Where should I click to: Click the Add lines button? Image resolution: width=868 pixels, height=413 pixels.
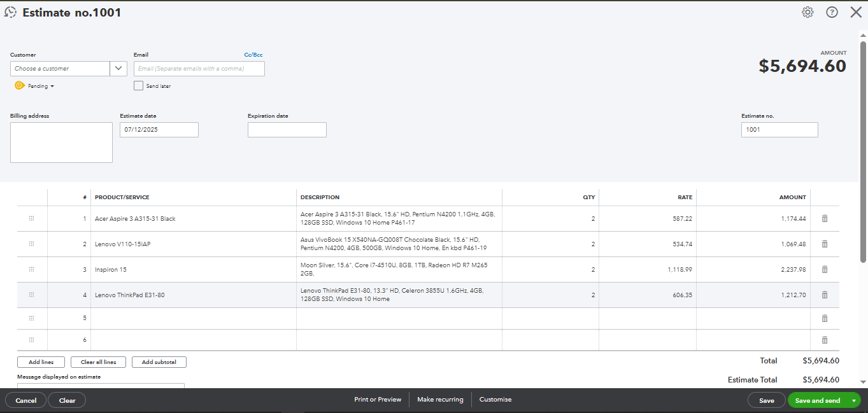(x=41, y=362)
